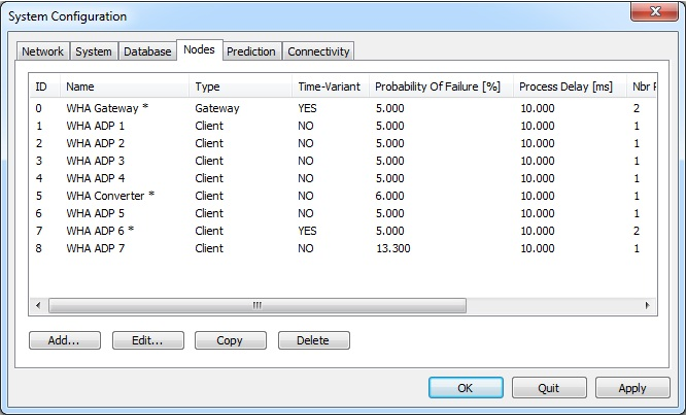The width and height of the screenshot is (686, 416).
Task: Switch to the Network tab
Action: point(43,52)
